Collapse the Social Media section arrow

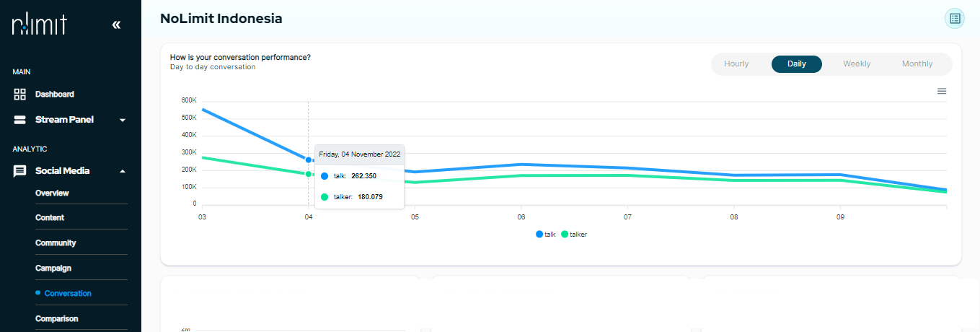pos(123,171)
